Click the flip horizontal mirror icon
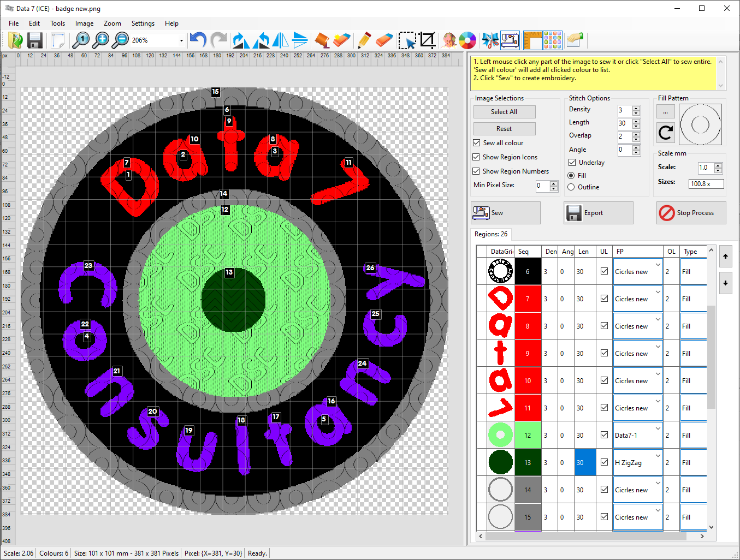The image size is (740, 560). click(x=280, y=40)
